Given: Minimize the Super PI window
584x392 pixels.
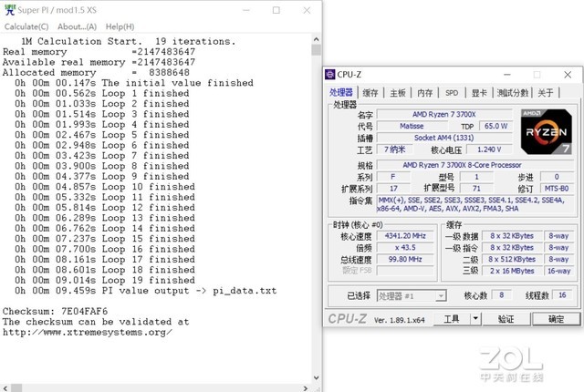Looking at the screenshot, I should click(246, 10).
